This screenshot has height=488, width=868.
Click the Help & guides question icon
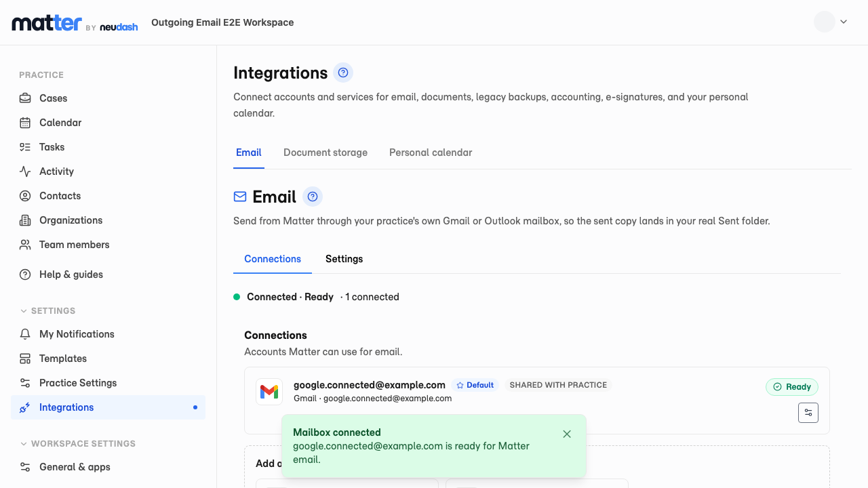point(25,274)
